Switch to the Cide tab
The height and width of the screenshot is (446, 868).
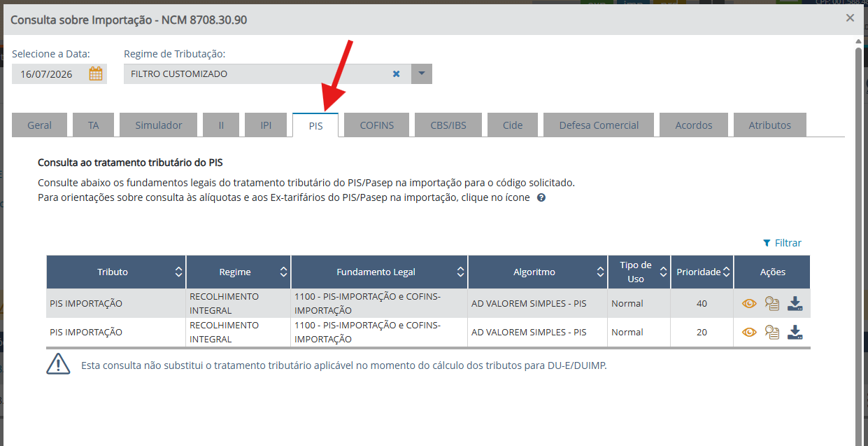point(513,125)
